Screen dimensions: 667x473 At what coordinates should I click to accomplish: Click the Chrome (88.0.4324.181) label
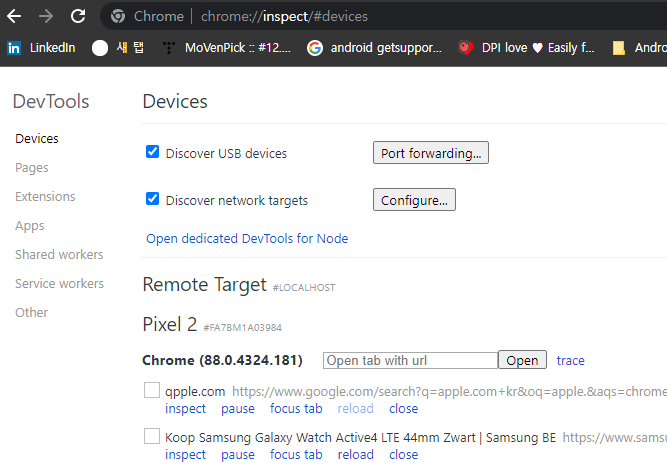tap(222, 361)
